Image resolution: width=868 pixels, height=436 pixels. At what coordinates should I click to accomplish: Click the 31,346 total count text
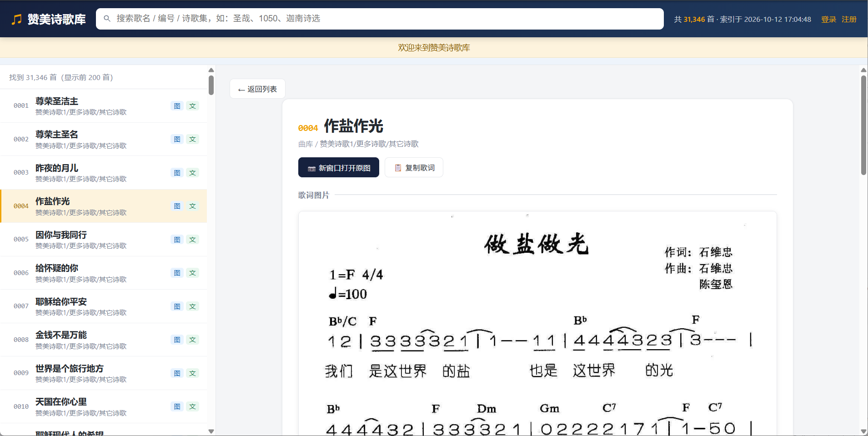(694, 19)
